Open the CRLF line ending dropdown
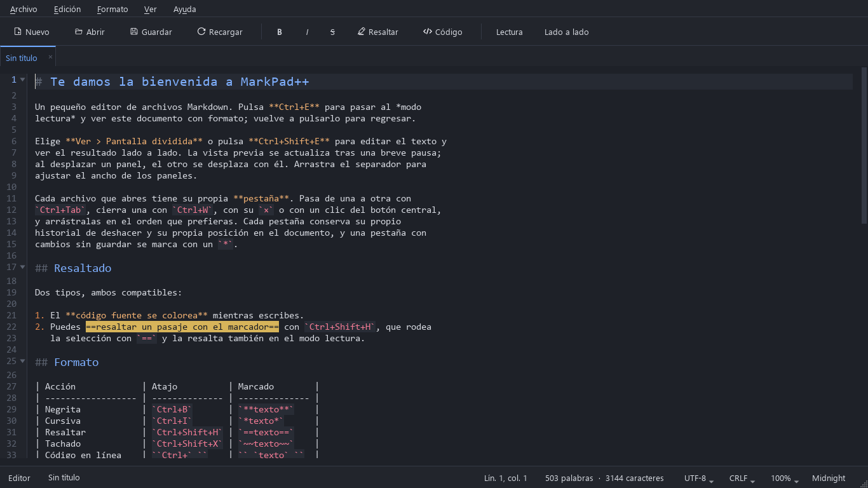The image size is (868, 488). pyautogui.click(x=743, y=478)
